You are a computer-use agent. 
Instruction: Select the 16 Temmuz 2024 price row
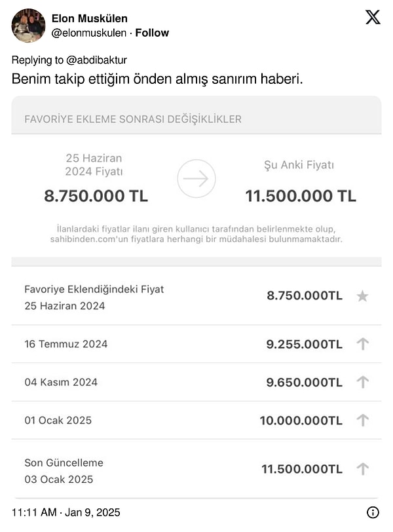(x=196, y=344)
